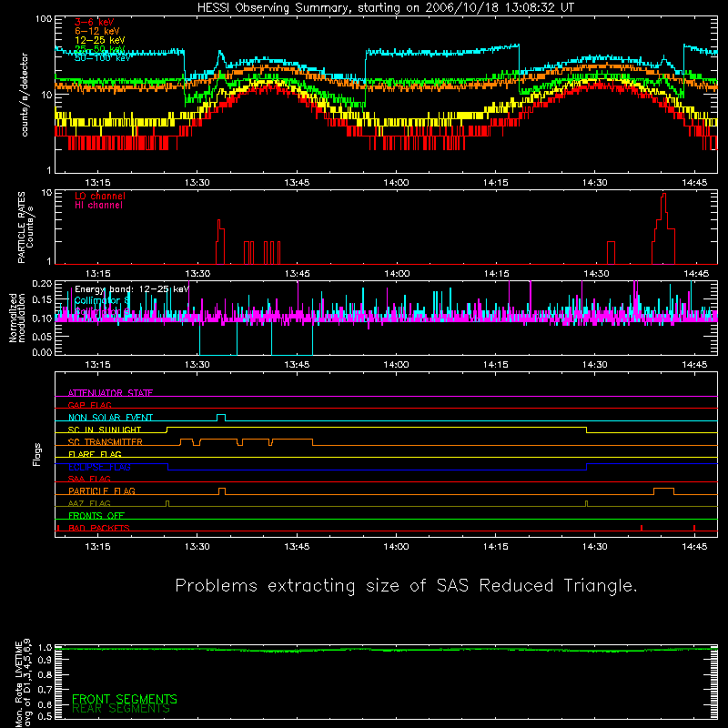Click the "ECLIPSE_FLAG" label
Image resolution: width=728 pixels, height=728 pixels.
point(99,467)
